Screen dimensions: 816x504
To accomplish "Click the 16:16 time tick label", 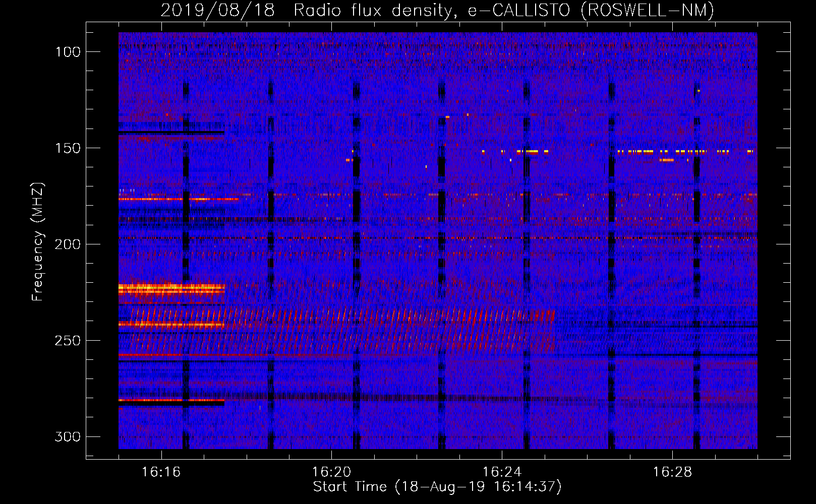I will pyautogui.click(x=161, y=472).
